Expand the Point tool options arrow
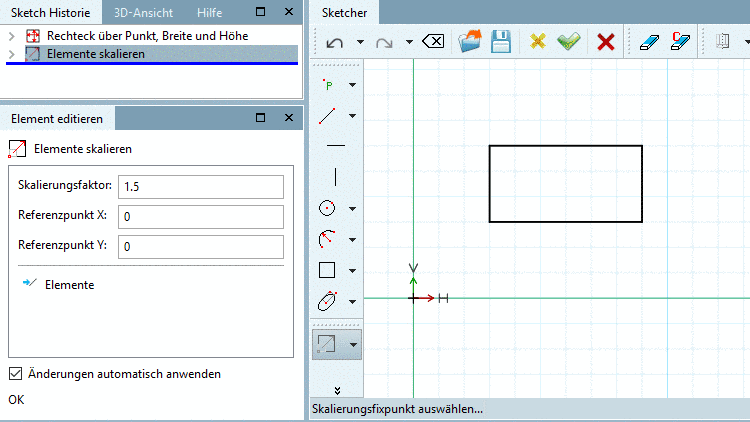 click(x=353, y=85)
